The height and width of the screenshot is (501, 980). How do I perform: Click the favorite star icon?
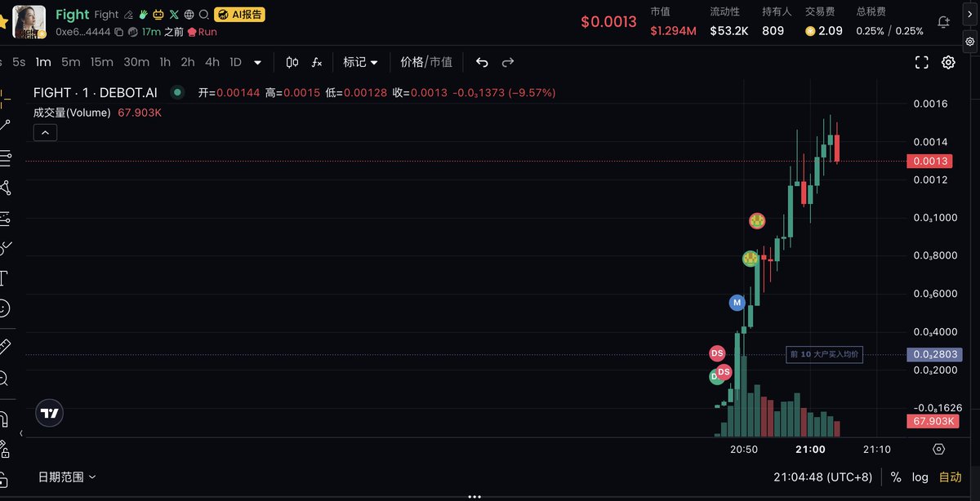point(3,22)
